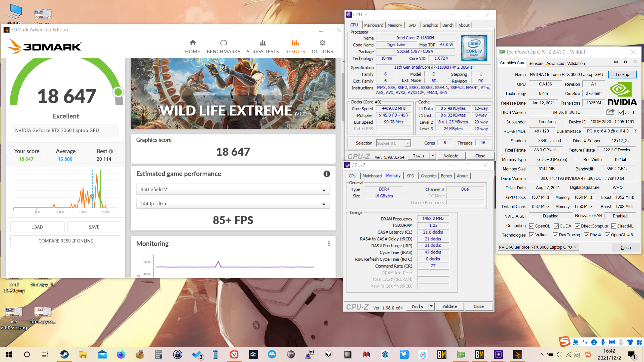644x362 pixels.
Task: Switch to Mainboard tab in upper CPU-Z
Action: 373,25
